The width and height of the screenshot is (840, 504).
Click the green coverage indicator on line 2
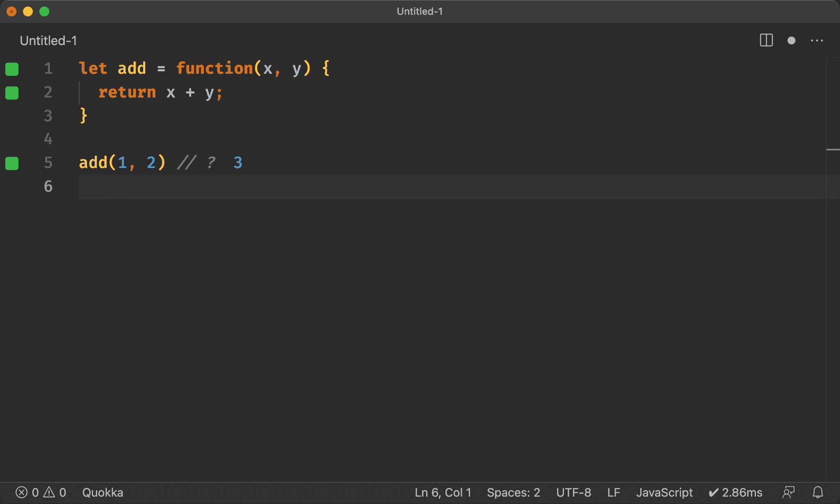click(12, 93)
